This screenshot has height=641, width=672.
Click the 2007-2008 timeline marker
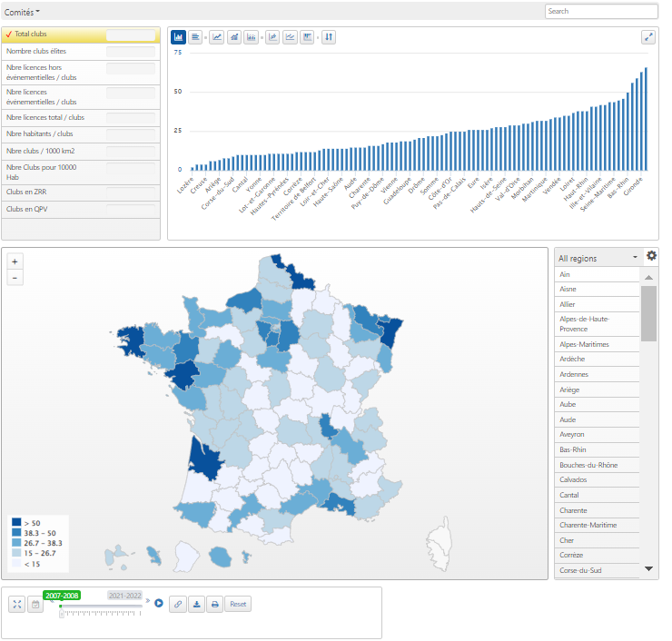click(62, 596)
